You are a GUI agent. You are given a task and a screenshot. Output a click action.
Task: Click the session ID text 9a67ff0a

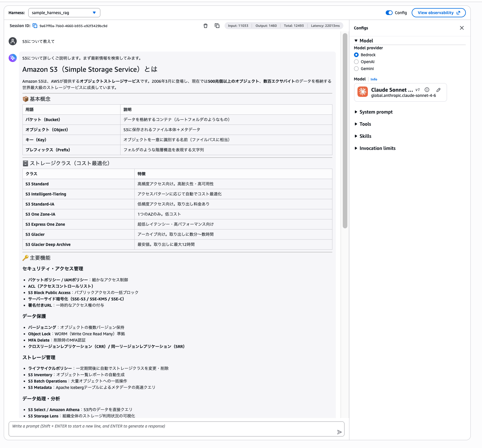click(74, 26)
